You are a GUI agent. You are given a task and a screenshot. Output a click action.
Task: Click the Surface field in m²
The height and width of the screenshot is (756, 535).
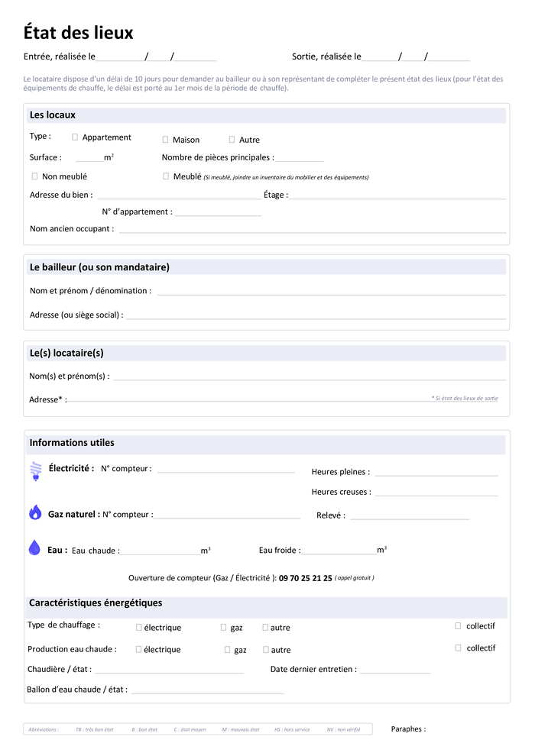pyautogui.click(x=89, y=158)
